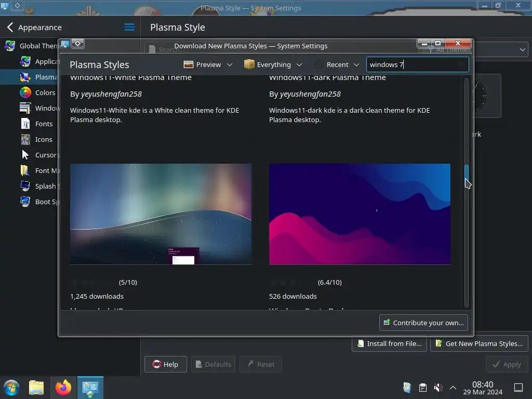Click the Icons category icon
This screenshot has width=532, height=399.
click(25, 139)
